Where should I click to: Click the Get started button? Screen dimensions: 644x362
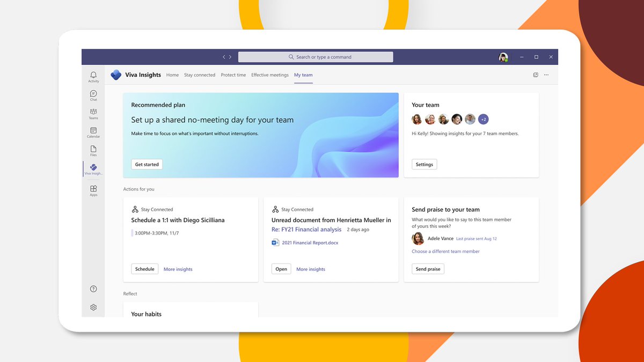pos(147,165)
